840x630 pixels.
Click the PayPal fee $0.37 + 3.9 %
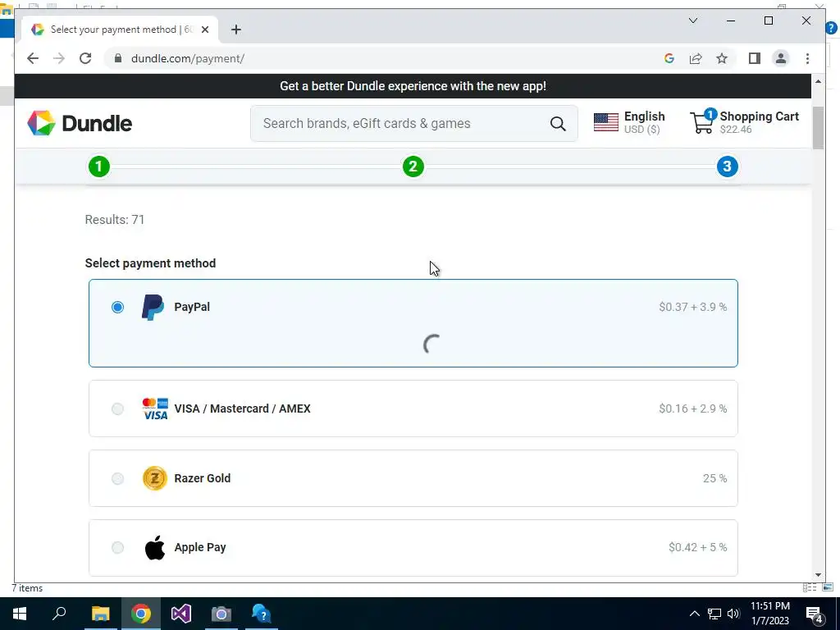click(x=692, y=307)
